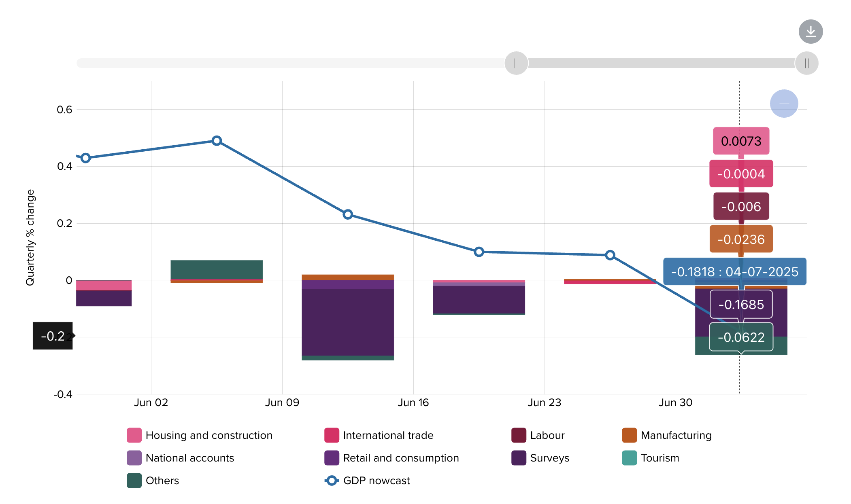
Task: Toggle the Tourism legend swatch
Action: click(629, 458)
